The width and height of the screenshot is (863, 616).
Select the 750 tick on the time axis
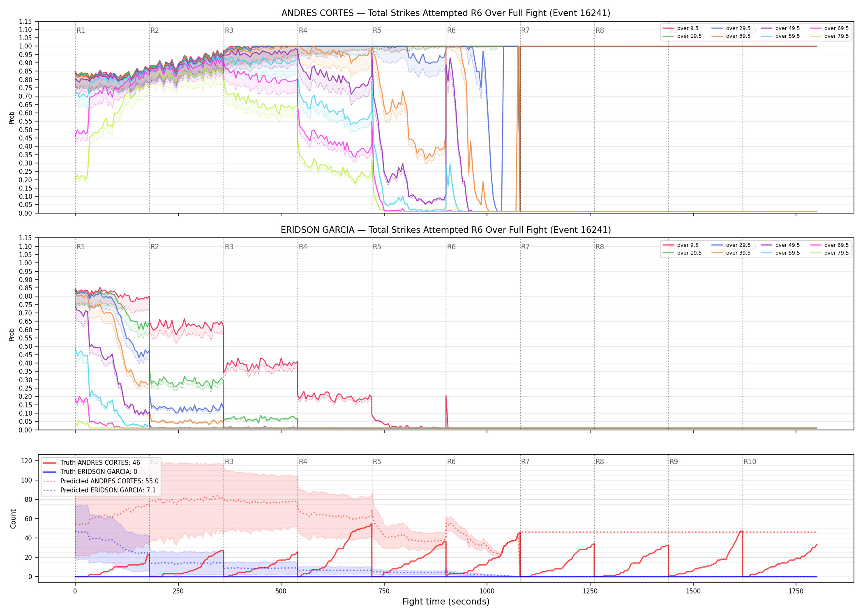(x=384, y=591)
